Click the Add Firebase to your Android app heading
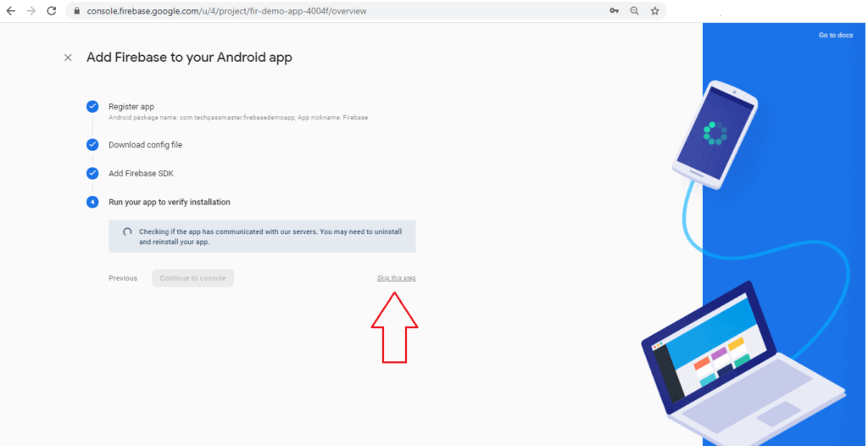Viewport: 868px width, 446px height. [189, 57]
